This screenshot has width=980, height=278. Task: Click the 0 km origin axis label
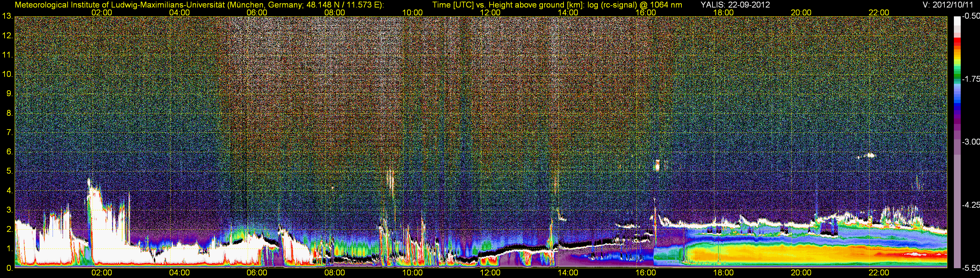coord(9,268)
